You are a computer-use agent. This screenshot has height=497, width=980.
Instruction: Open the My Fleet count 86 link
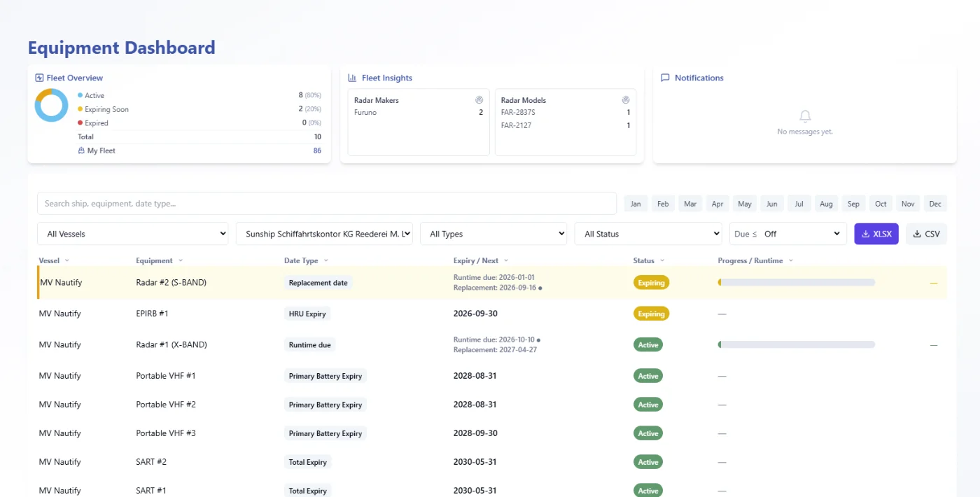click(317, 150)
